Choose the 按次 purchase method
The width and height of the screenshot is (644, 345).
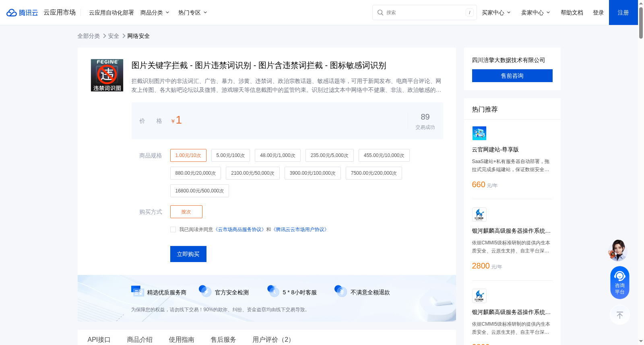pos(186,212)
